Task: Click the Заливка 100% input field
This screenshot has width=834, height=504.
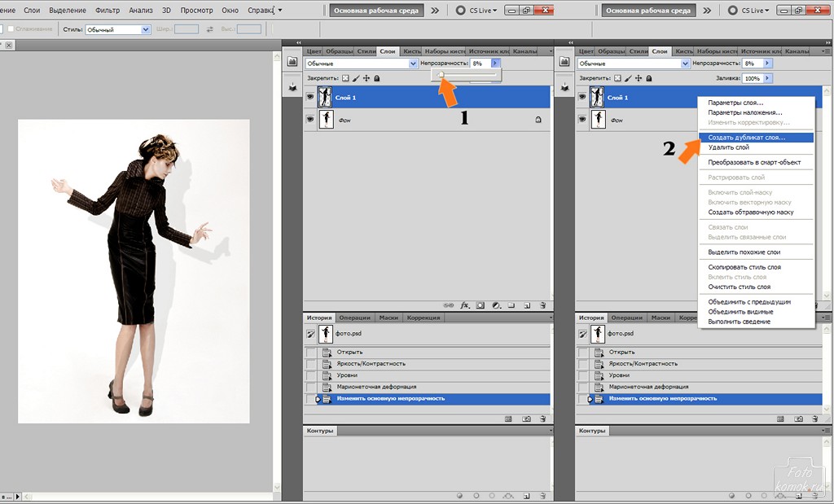Action: [x=752, y=78]
